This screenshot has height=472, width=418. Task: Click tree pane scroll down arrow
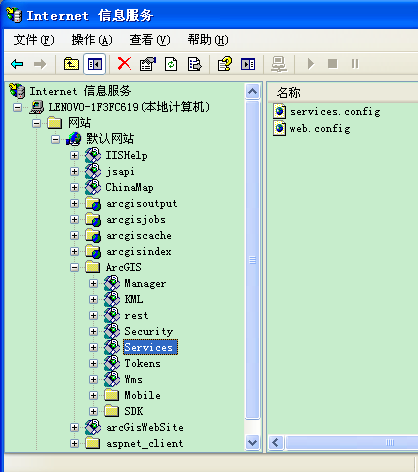click(x=252, y=443)
